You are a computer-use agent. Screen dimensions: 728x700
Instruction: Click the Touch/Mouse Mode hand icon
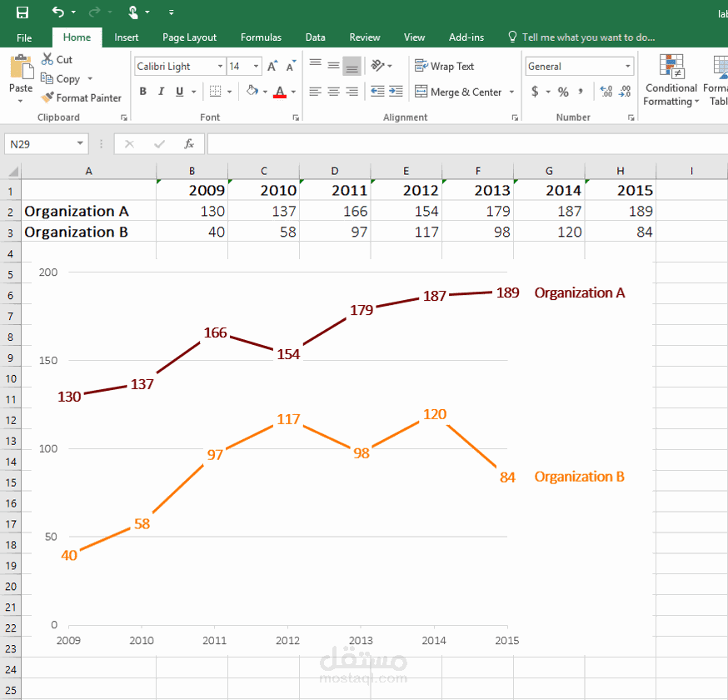click(133, 12)
